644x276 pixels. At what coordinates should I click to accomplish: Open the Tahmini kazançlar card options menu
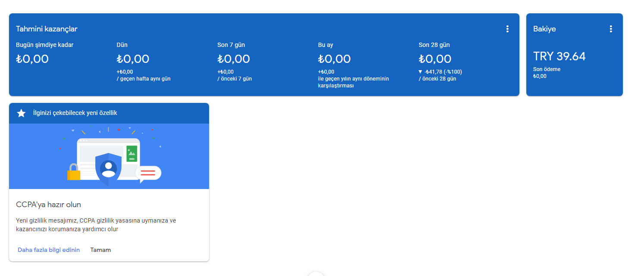[507, 29]
